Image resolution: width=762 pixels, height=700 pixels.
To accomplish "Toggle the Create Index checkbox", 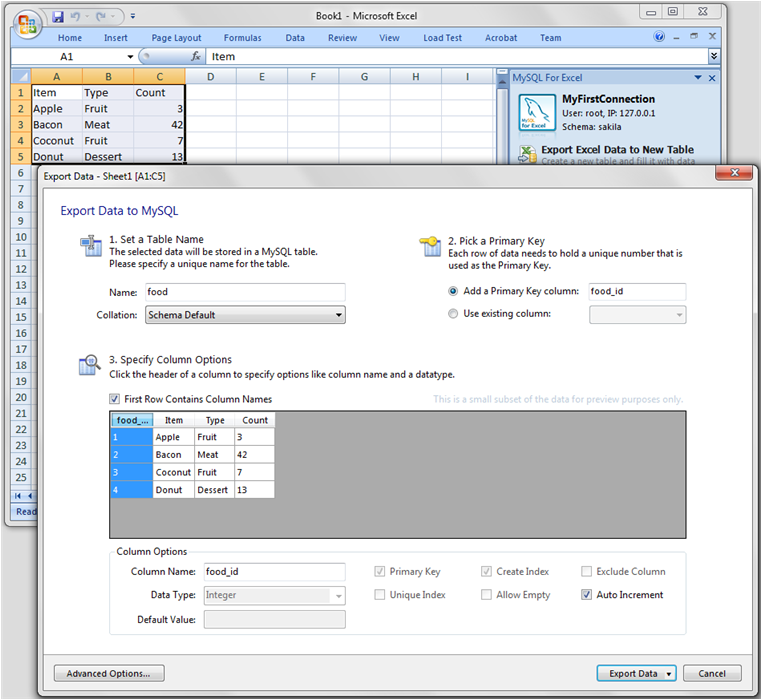I will click(486, 571).
